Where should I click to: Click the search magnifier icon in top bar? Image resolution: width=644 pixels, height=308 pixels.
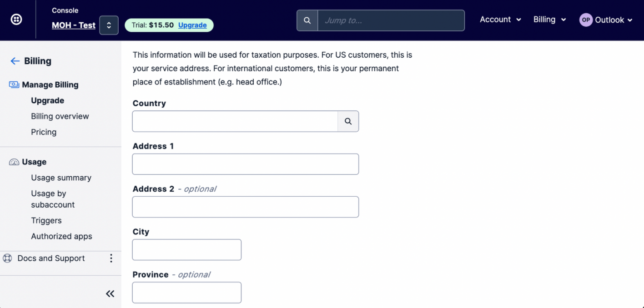pyautogui.click(x=307, y=20)
